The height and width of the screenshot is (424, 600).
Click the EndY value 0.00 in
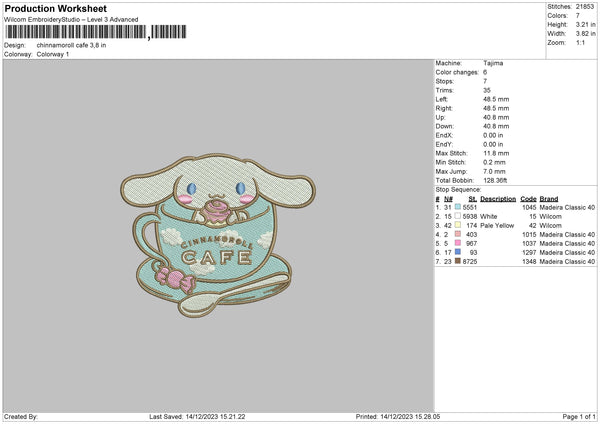pos(493,144)
